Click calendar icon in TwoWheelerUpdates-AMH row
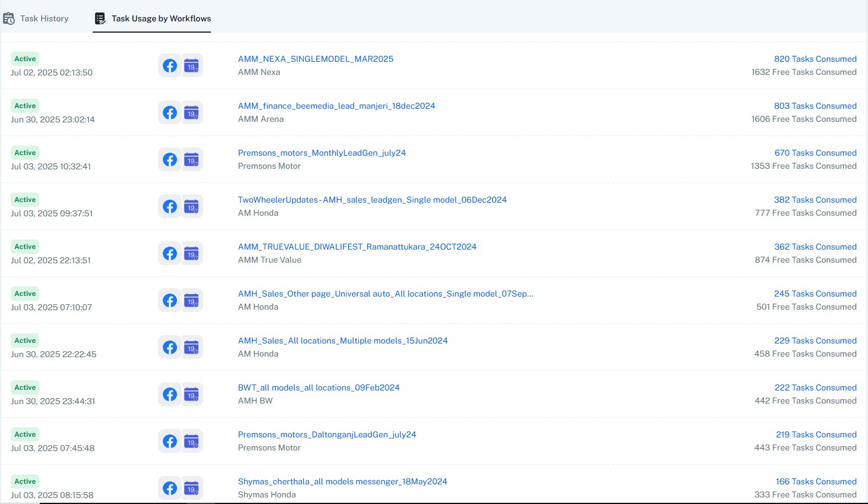The image size is (868, 504). (x=191, y=206)
